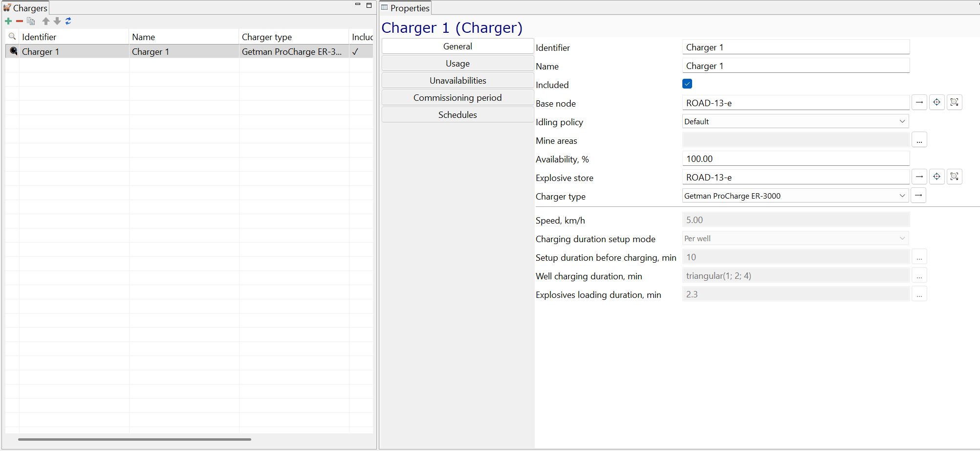The image size is (980, 451).
Task: Select the Properties panel tab
Action: pos(405,8)
